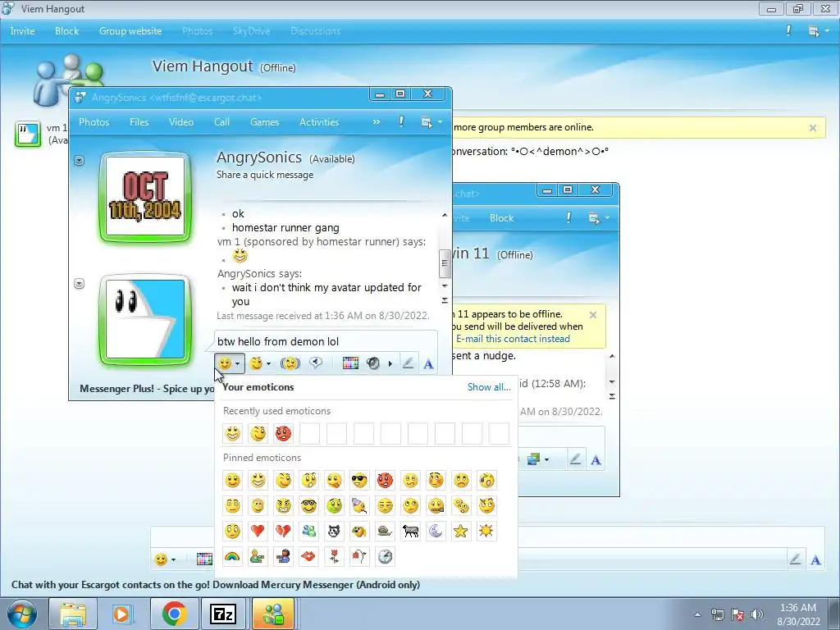This screenshot has width=840, height=630.
Task: Open the Files menu
Action: pos(139,122)
